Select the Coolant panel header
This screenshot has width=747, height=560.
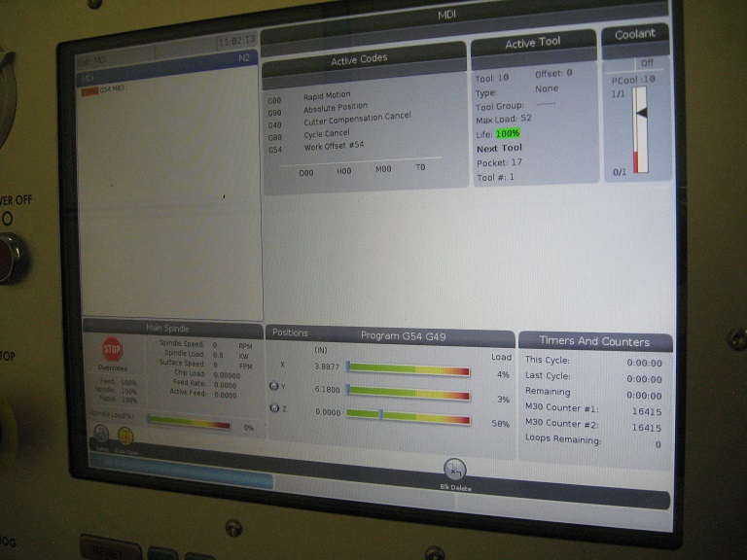[x=635, y=35]
